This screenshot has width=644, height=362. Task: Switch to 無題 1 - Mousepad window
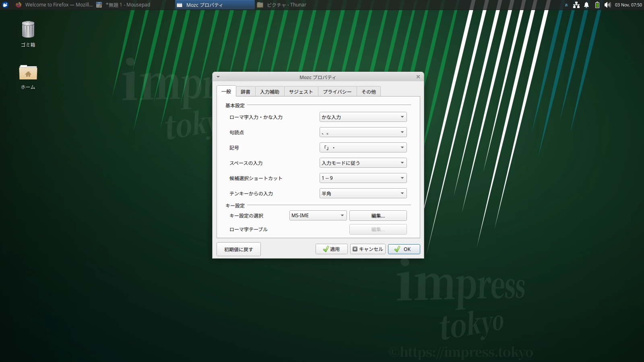[x=134, y=5]
